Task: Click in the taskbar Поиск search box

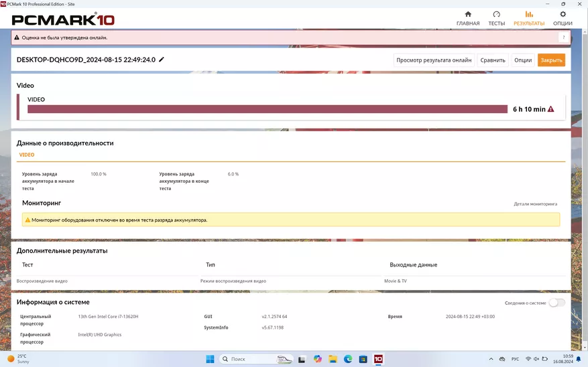Action: [256, 359]
